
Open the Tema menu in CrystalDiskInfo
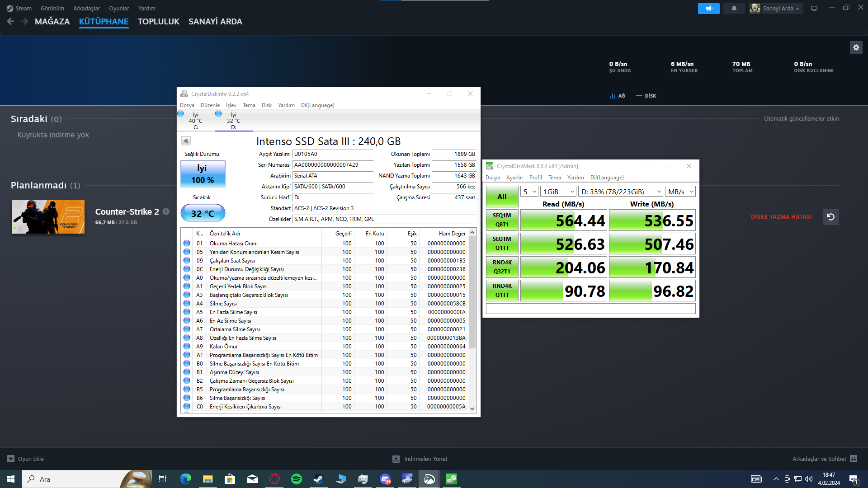249,105
